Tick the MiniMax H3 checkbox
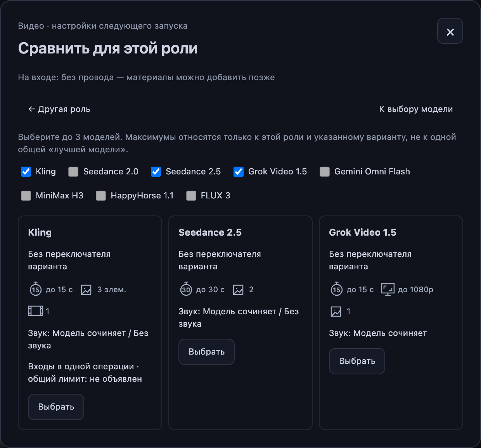The image size is (481, 448). 26,196
